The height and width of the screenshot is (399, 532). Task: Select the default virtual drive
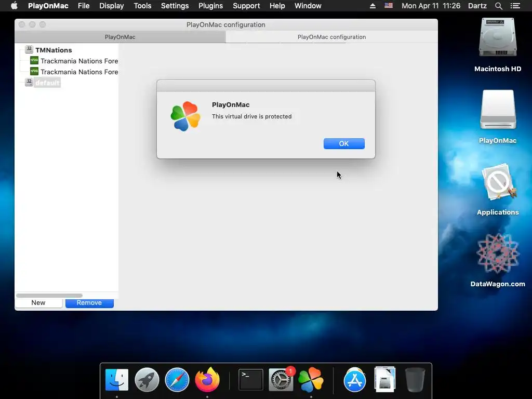point(47,83)
